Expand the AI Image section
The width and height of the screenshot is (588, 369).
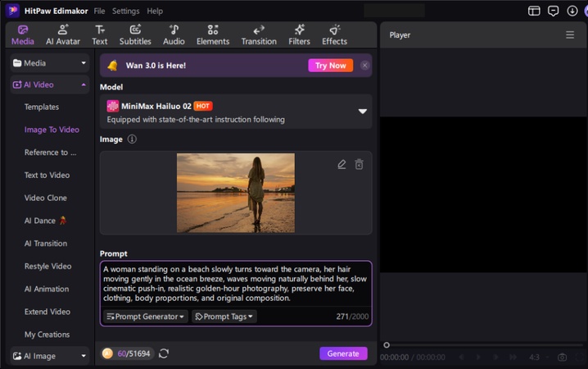tap(50, 356)
